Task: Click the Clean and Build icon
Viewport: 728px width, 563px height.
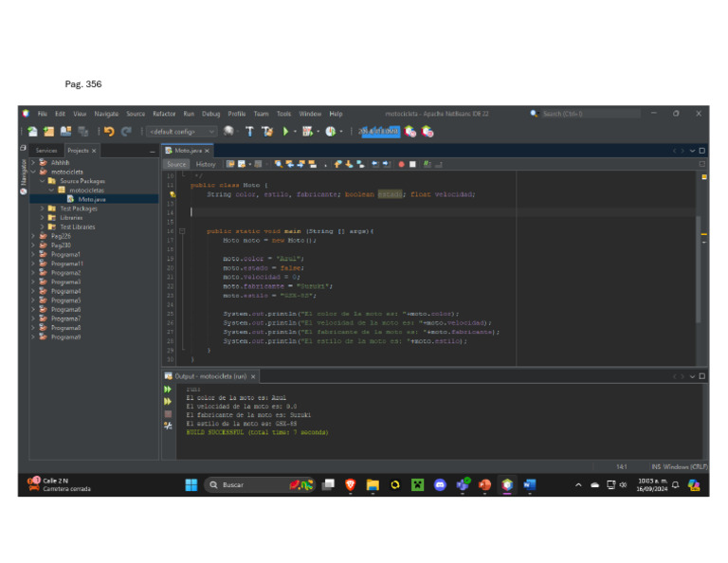Action: point(266,132)
